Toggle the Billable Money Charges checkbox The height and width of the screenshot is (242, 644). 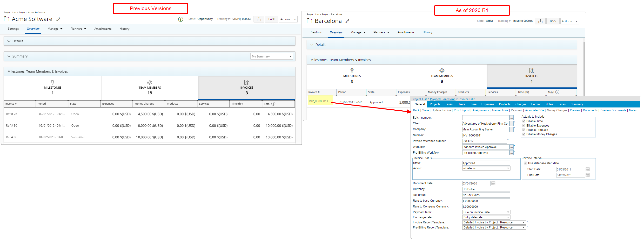click(524, 134)
